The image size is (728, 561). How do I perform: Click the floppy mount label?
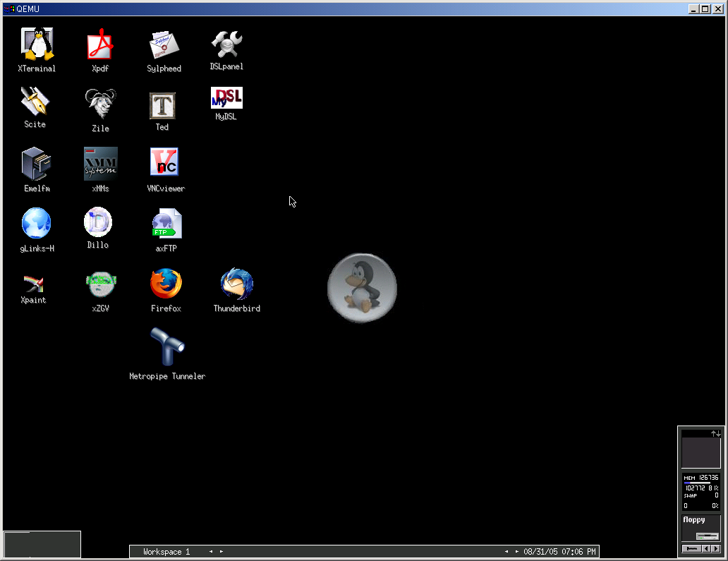[693, 519]
